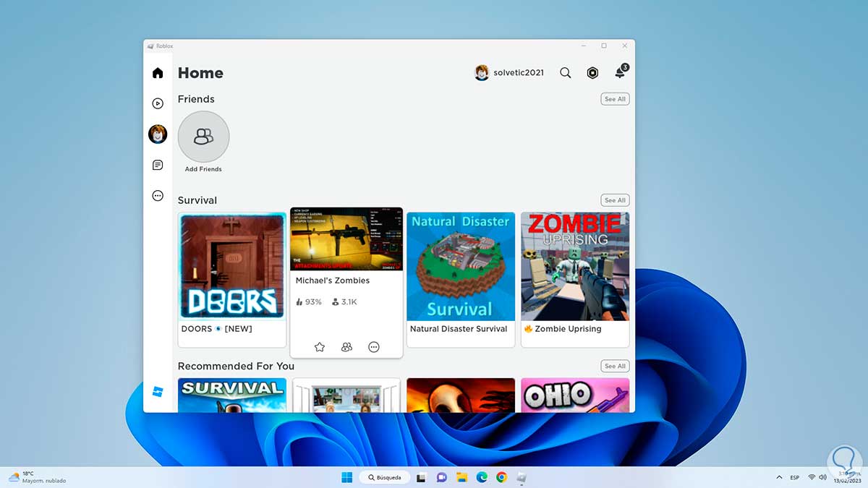This screenshot has height=488, width=868.
Task: Expand See All for Recommended For You
Action: tap(615, 367)
